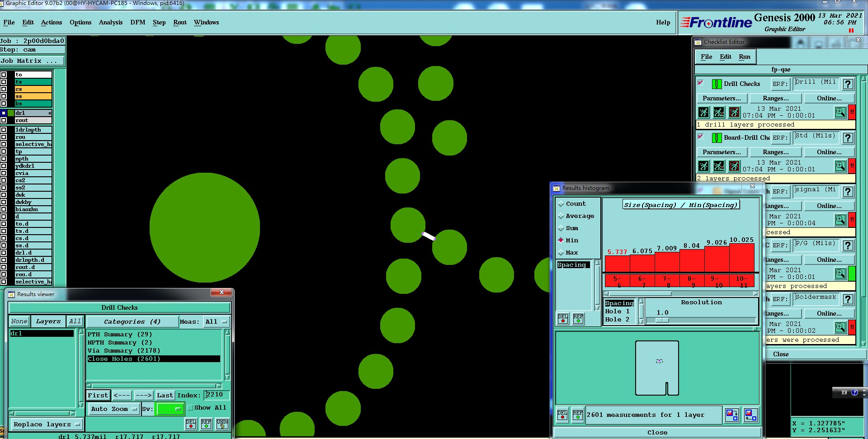Open File menu in Graphic Editor
Image resolution: width=868 pixels, height=439 pixels.
(x=9, y=23)
